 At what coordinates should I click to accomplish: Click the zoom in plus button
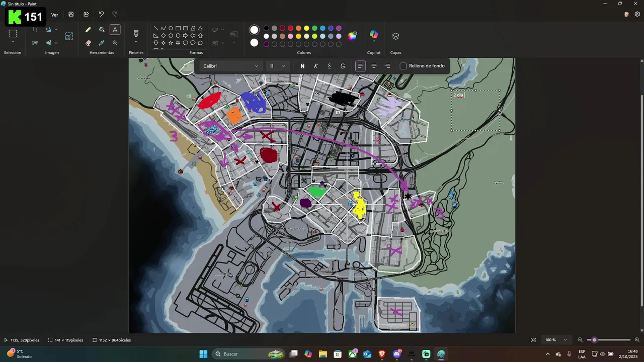coord(637,340)
